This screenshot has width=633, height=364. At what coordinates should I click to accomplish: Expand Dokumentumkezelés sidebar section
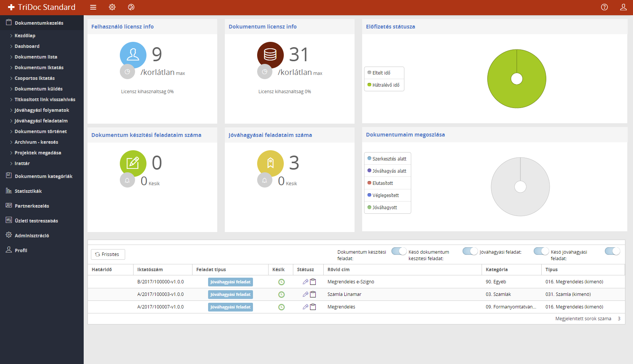[42, 23]
